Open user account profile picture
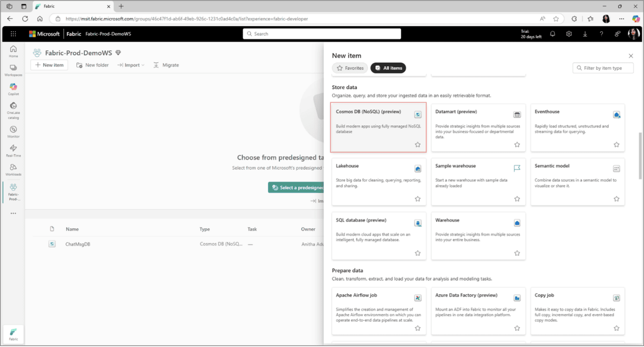644x347 pixels. click(633, 34)
